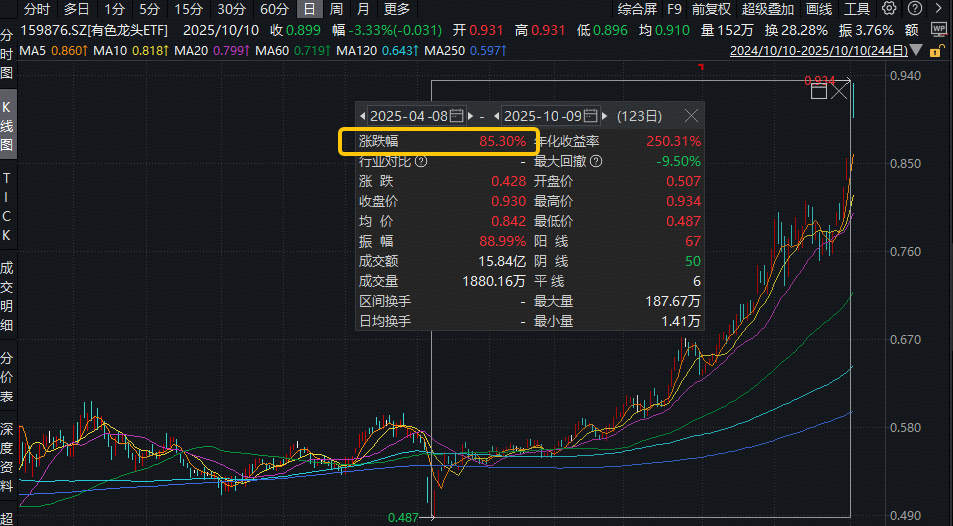Open the 前复权 adjustment dropdown

(x=712, y=9)
